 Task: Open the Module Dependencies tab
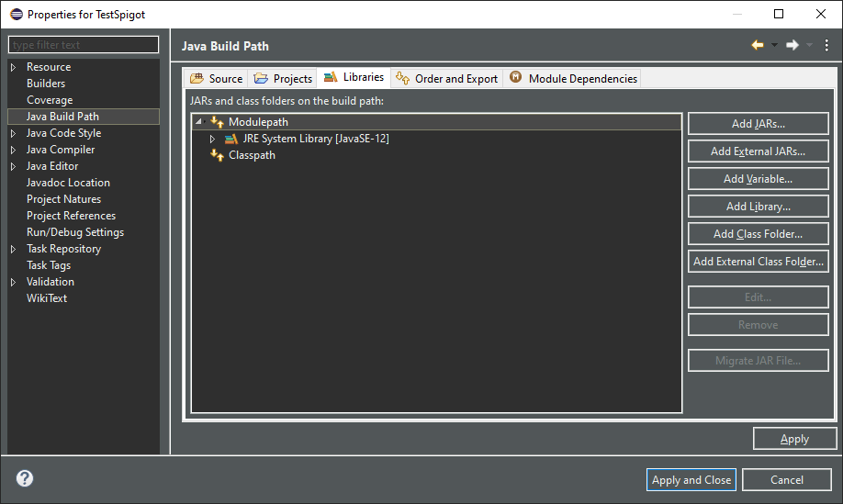tap(573, 78)
